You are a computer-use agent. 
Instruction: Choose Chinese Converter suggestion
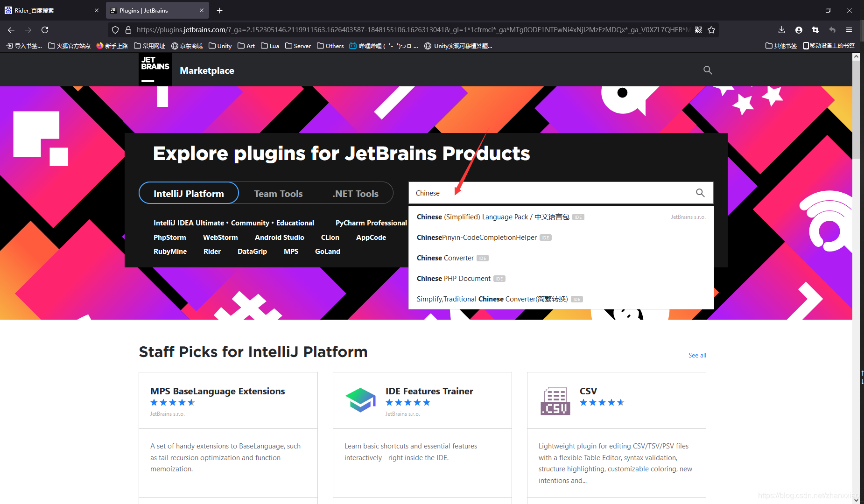(561, 258)
